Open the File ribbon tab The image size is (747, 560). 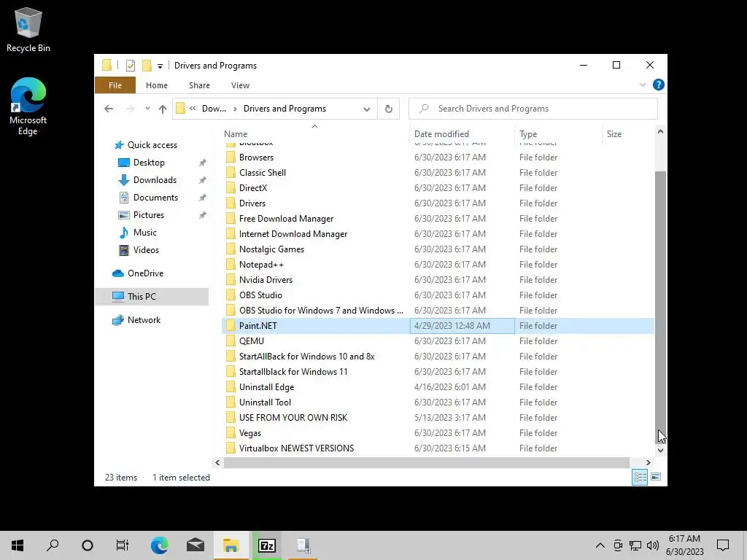(x=115, y=85)
